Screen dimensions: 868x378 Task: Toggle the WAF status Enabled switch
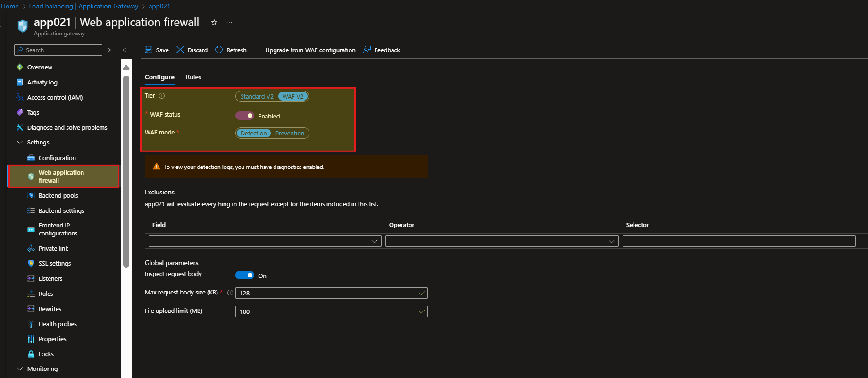coord(245,116)
